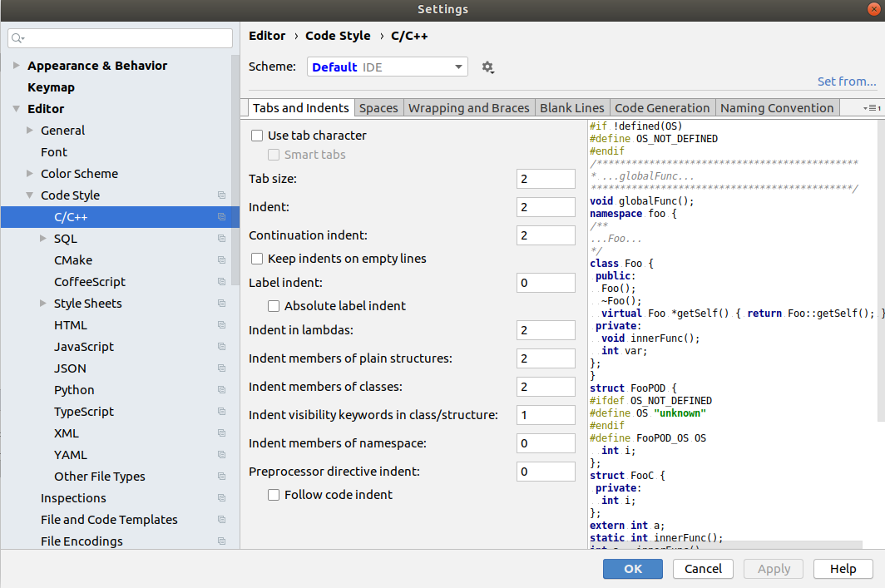The width and height of the screenshot is (885, 588).
Task: Click the project-level icon next to Python
Action: point(222,390)
